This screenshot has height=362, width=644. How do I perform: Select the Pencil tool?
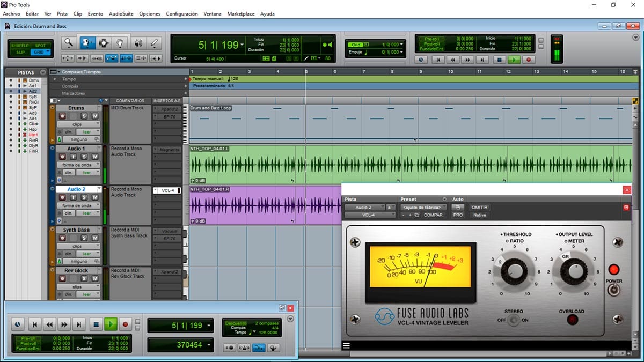click(155, 43)
